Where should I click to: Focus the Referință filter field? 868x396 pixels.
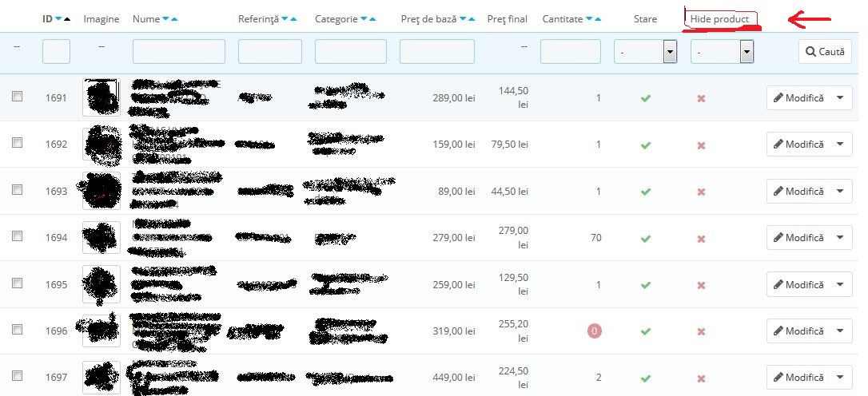click(270, 51)
